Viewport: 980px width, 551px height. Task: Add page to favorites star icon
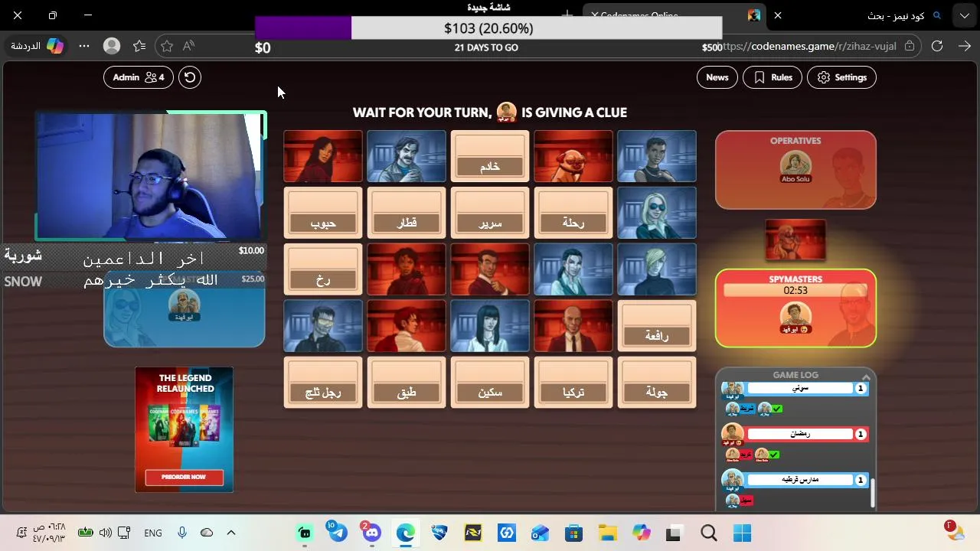167,46
